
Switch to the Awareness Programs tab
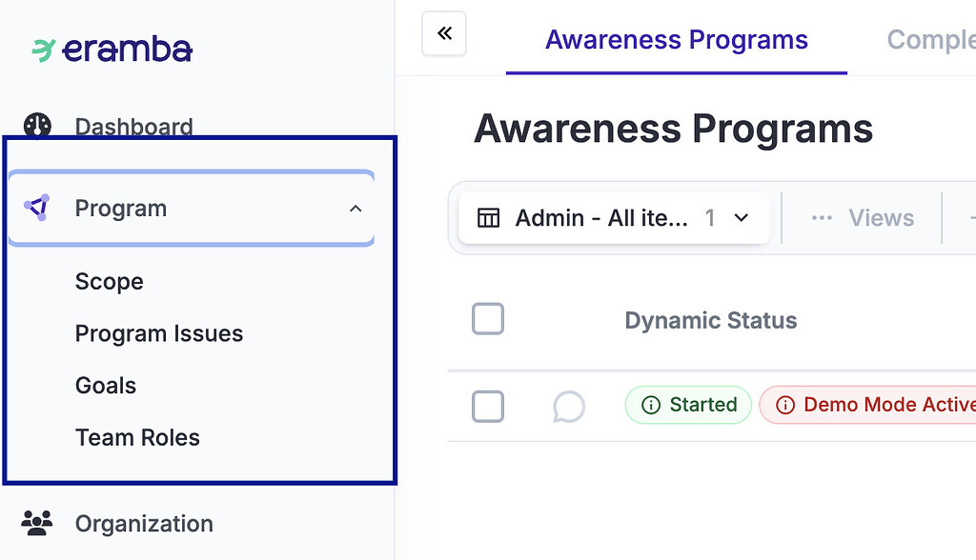[676, 39]
